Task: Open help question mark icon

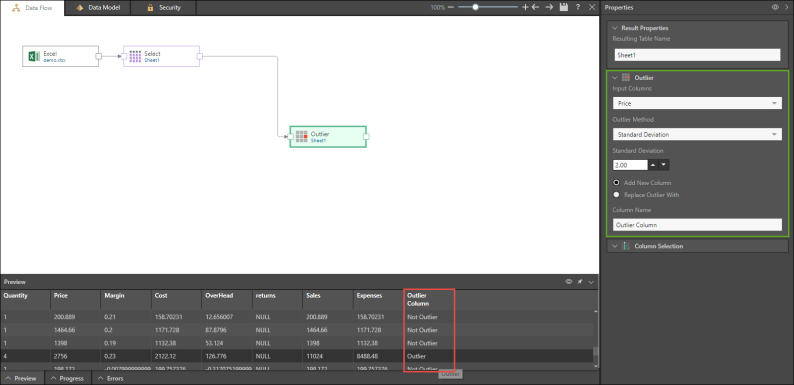Action: (x=578, y=7)
